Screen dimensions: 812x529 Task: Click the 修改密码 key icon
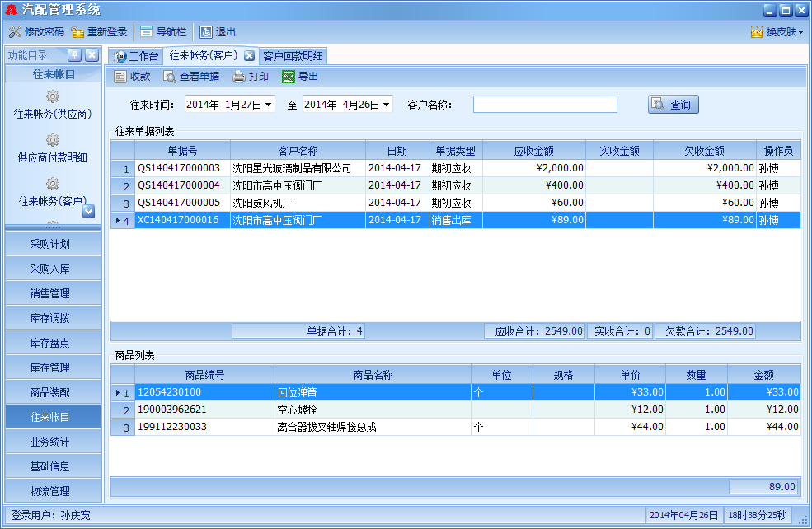pyautogui.click(x=15, y=32)
